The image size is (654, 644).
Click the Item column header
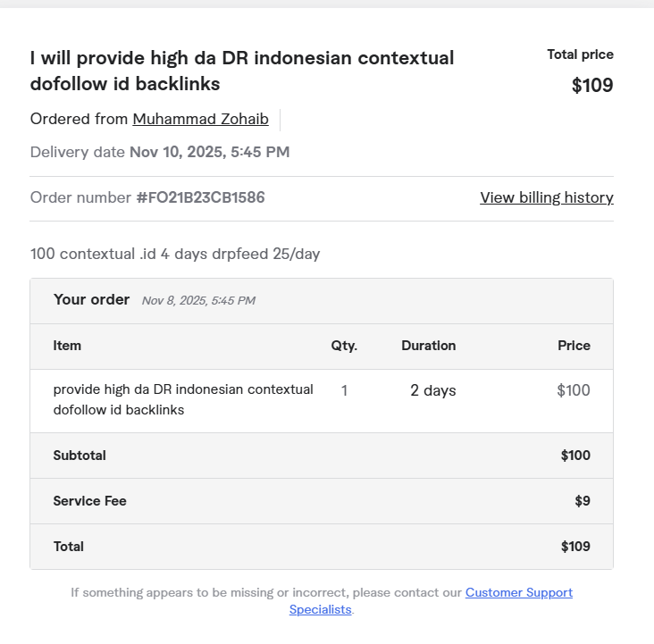pyautogui.click(x=67, y=346)
